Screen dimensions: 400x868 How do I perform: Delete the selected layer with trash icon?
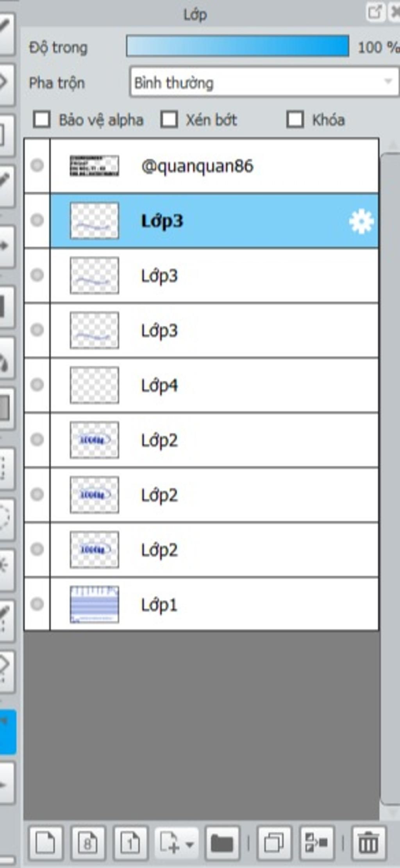click(368, 843)
